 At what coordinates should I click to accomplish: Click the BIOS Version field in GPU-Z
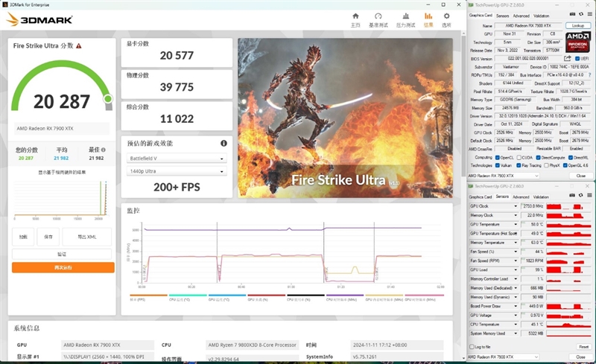pos(528,59)
